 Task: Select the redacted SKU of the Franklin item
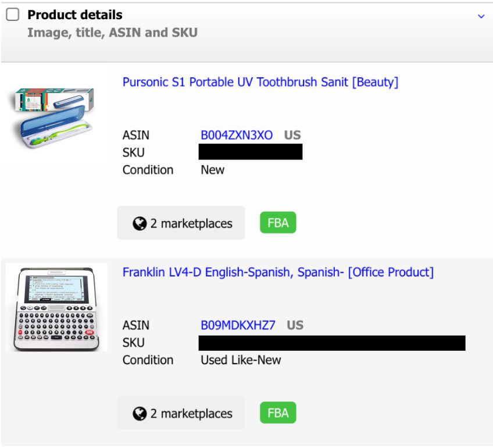click(332, 343)
